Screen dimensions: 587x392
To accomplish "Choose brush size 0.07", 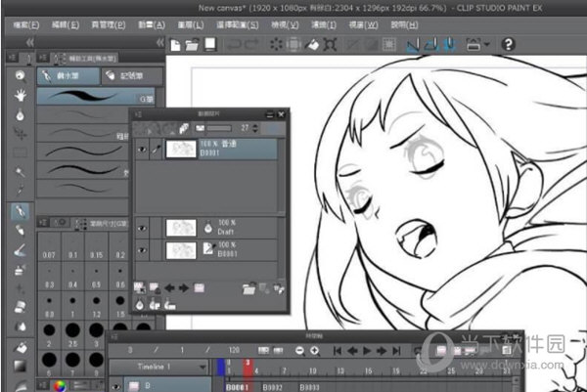I will tap(49, 246).
